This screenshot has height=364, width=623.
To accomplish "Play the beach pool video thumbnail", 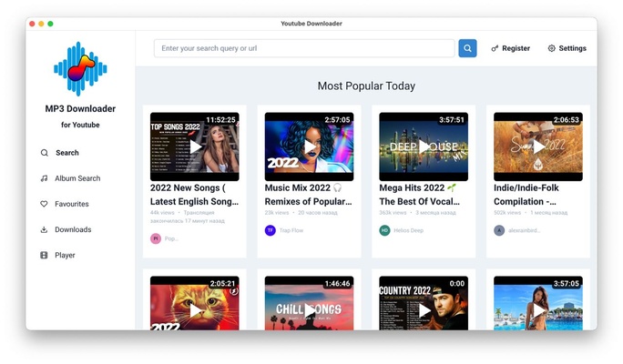I will coord(538,303).
